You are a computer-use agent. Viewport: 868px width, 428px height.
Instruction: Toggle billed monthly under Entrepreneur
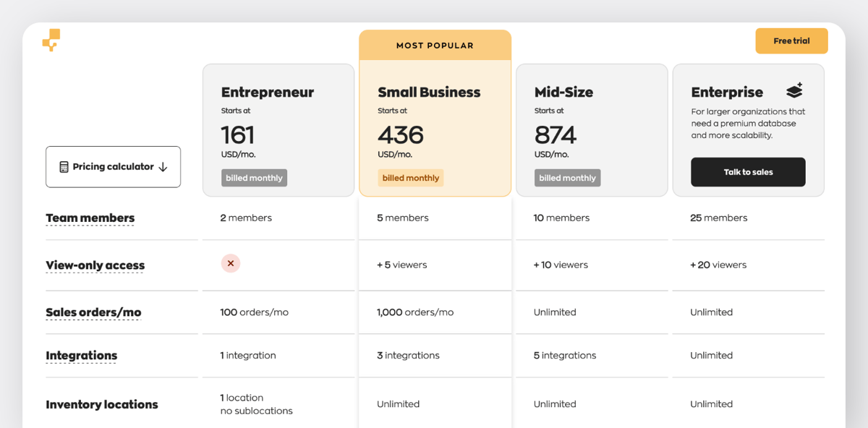click(254, 177)
